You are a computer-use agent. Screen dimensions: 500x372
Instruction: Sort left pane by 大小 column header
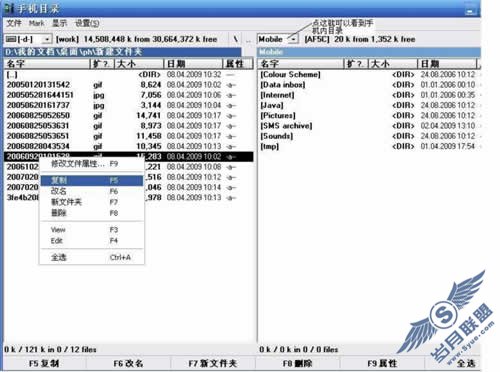coord(139,64)
